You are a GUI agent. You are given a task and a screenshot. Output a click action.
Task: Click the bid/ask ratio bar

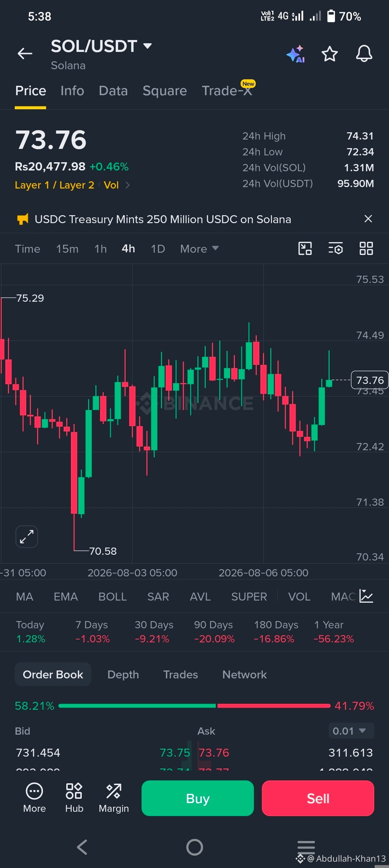click(194, 706)
